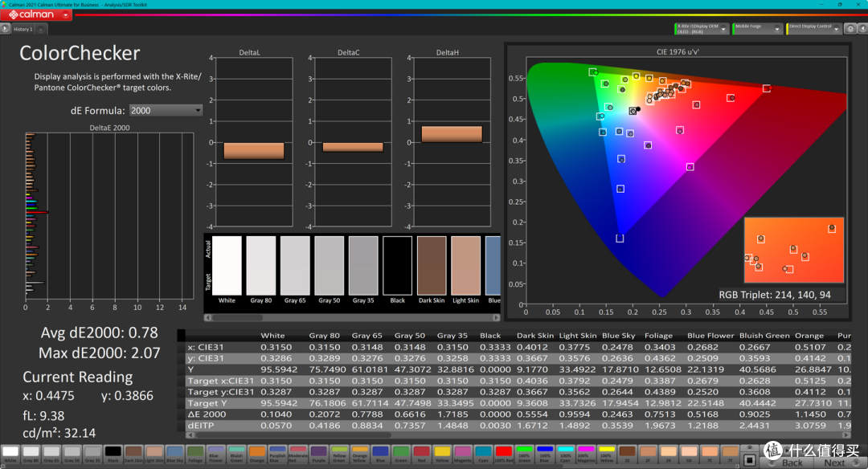Change the dE Formula dropdown
Screen dimensions: 868x469
click(166, 111)
